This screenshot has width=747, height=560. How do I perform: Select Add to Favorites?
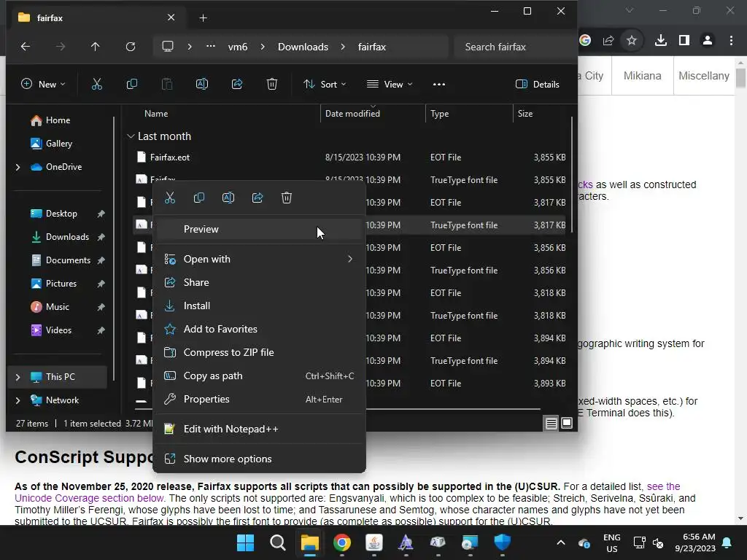click(x=259, y=329)
